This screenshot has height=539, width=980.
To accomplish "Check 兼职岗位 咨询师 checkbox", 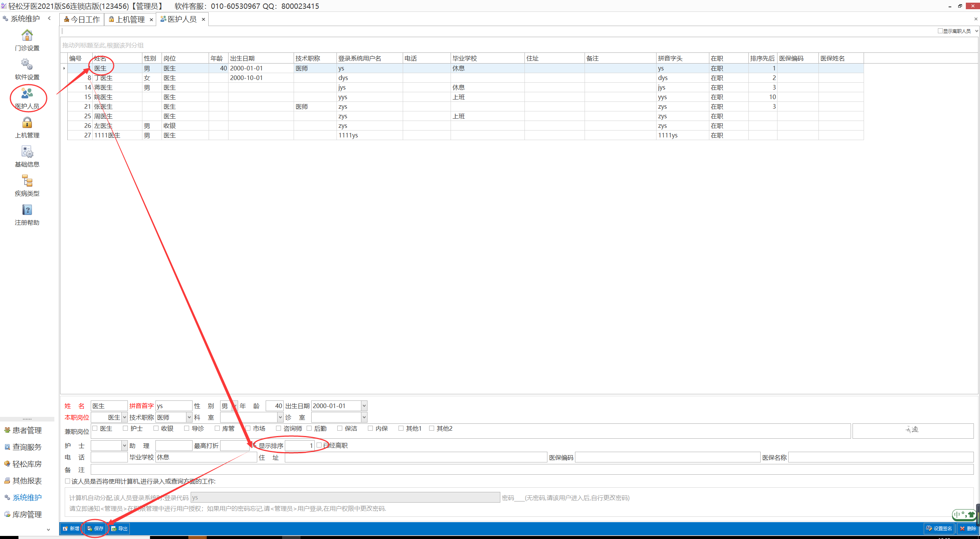I will coord(279,428).
